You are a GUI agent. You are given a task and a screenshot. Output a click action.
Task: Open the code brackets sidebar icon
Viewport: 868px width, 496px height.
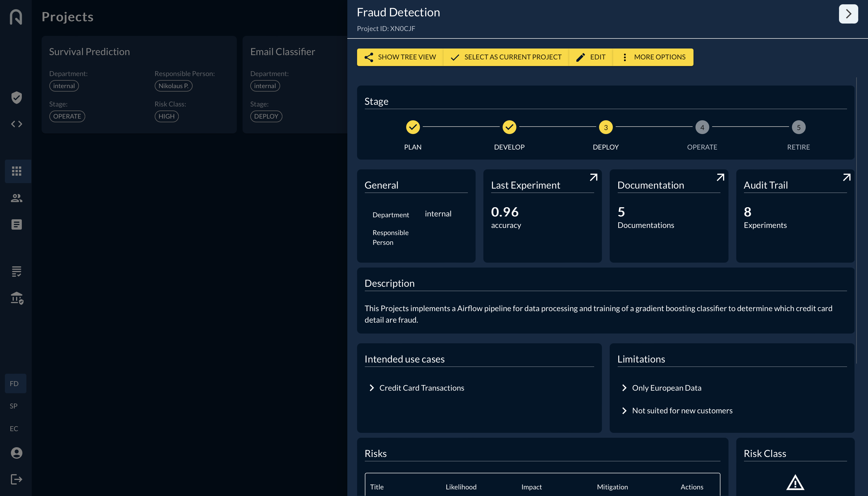click(x=16, y=124)
